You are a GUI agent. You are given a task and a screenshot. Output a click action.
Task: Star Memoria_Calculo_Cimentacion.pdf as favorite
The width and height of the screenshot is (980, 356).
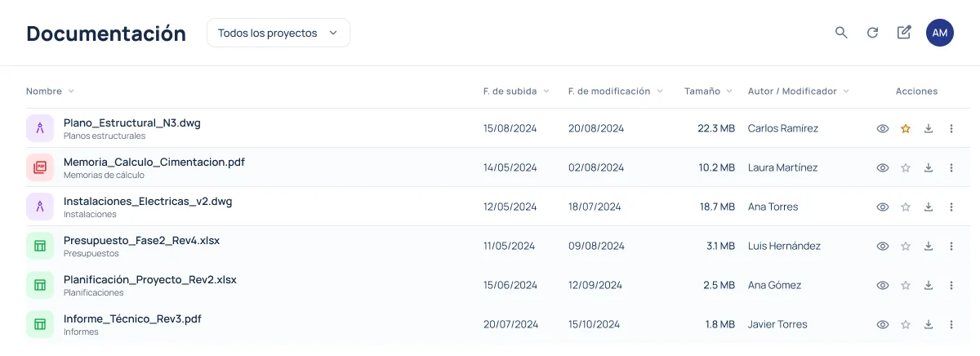click(x=906, y=167)
